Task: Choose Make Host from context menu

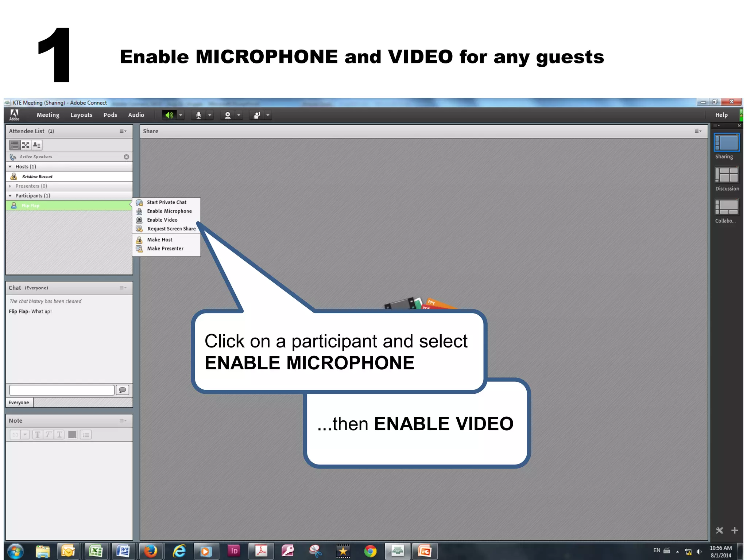Action: (x=166, y=240)
